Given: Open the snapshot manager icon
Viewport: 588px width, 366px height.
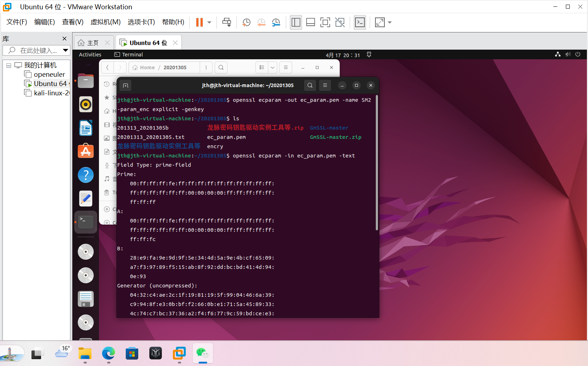Looking at the screenshot, I should pyautogui.click(x=276, y=22).
